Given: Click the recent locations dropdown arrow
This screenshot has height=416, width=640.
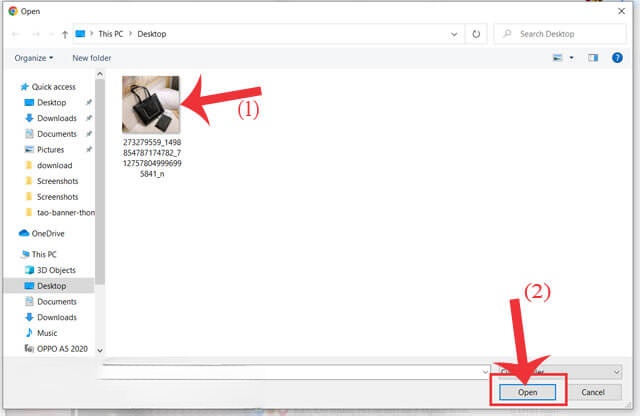Looking at the screenshot, I should [51, 34].
